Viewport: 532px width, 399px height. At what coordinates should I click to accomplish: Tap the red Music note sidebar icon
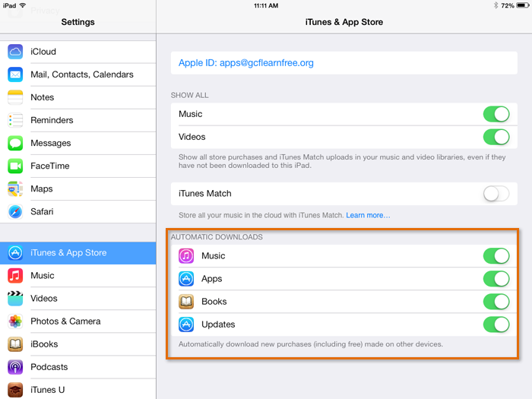[15, 275]
